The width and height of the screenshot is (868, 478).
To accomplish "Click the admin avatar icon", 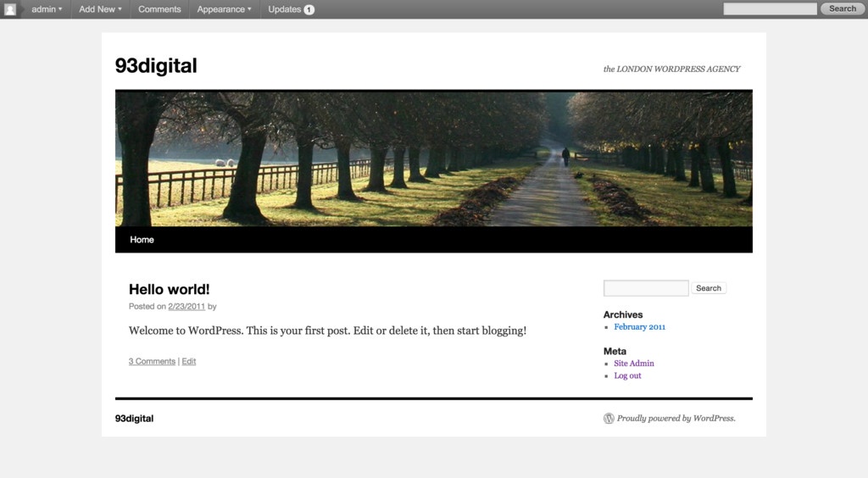I will [10, 9].
